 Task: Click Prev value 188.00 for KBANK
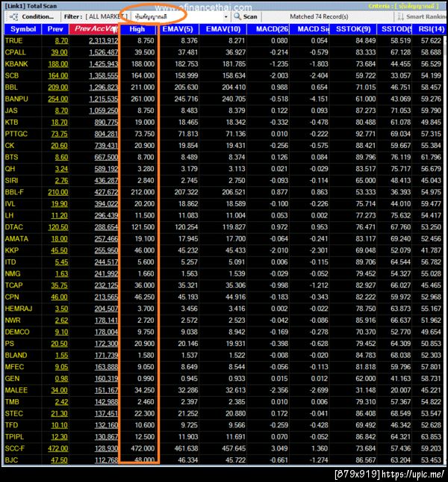58,64
